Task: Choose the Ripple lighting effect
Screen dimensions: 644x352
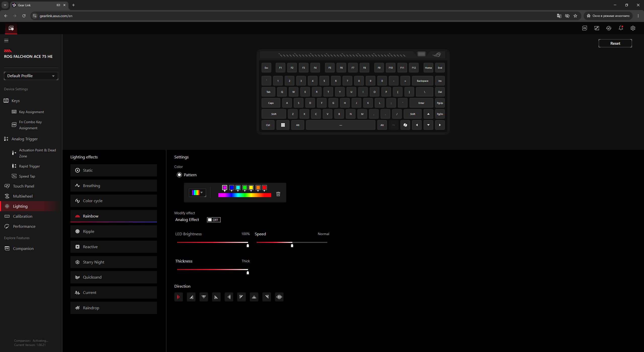Action: (x=114, y=231)
